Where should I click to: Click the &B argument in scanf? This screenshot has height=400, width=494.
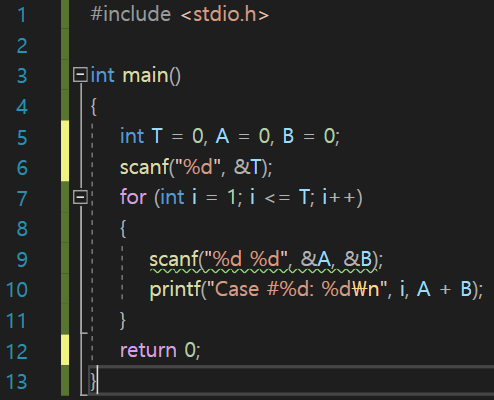tap(358, 259)
